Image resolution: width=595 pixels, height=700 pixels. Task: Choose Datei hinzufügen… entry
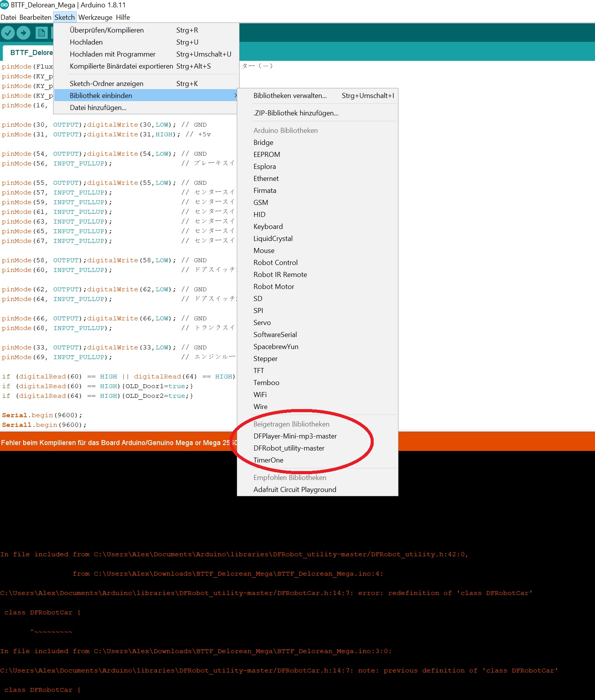coord(146,108)
